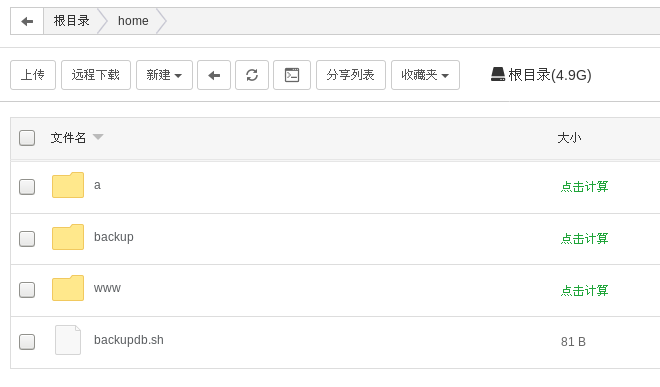
Task: Click the breadcrumb back arrow icon
Action: 27,21
